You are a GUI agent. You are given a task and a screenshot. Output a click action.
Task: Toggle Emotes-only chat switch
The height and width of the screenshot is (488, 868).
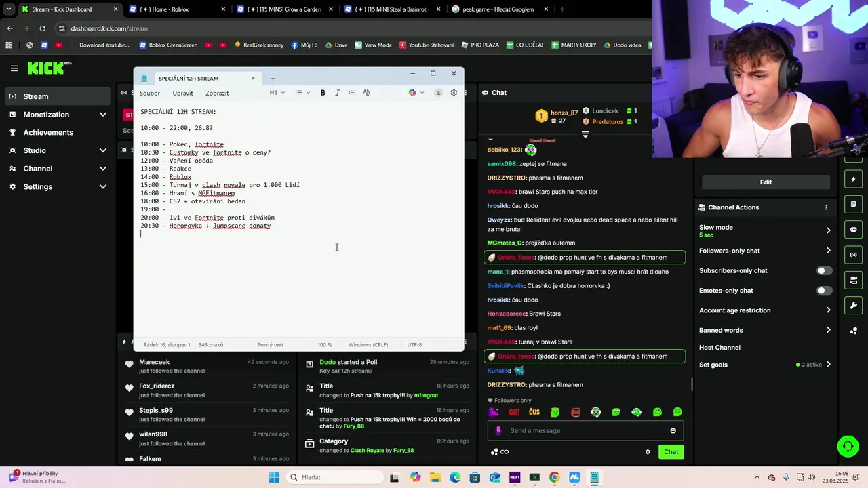click(824, 291)
